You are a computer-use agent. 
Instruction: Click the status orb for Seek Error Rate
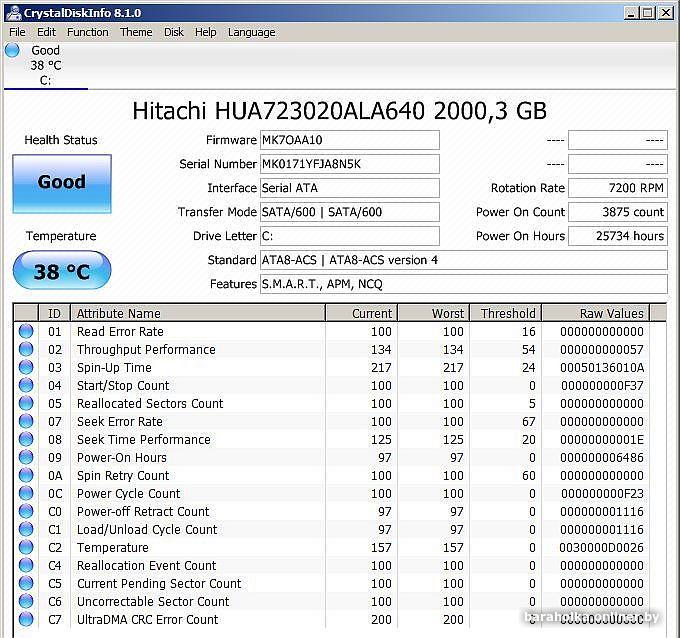coord(26,421)
